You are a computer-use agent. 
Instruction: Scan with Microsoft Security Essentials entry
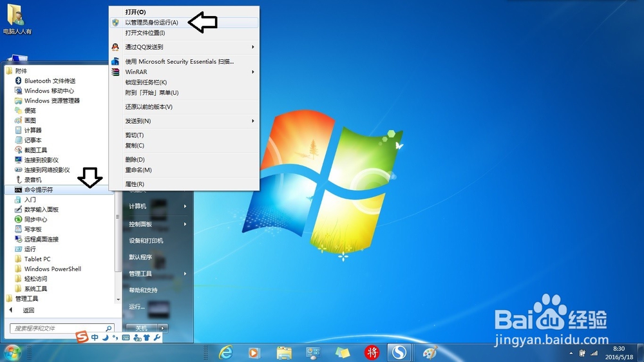pyautogui.click(x=184, y=61)
